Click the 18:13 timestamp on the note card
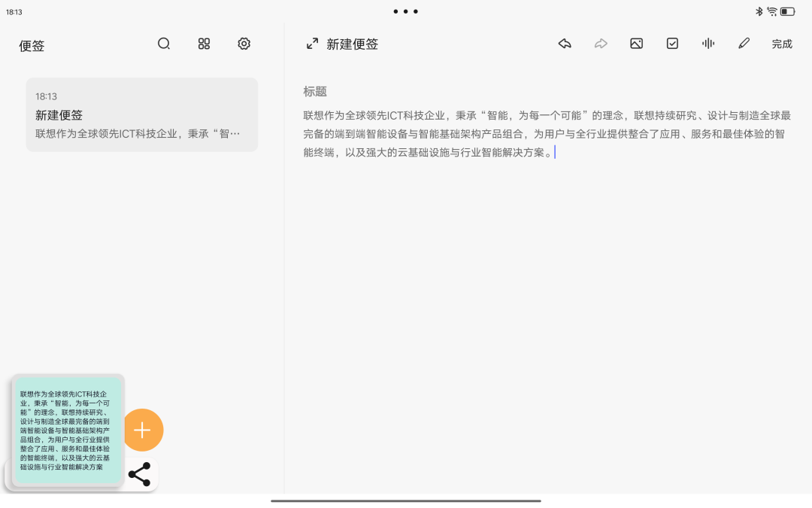 click(x=46, y=96)
